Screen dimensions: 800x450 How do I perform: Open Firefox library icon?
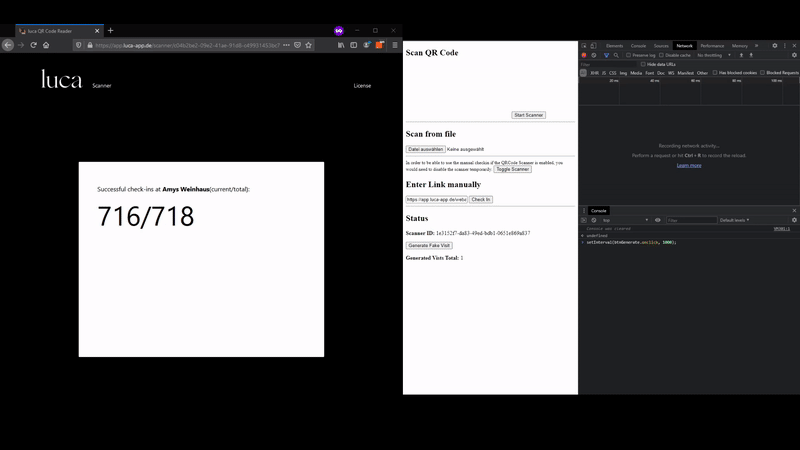point(341,45)
